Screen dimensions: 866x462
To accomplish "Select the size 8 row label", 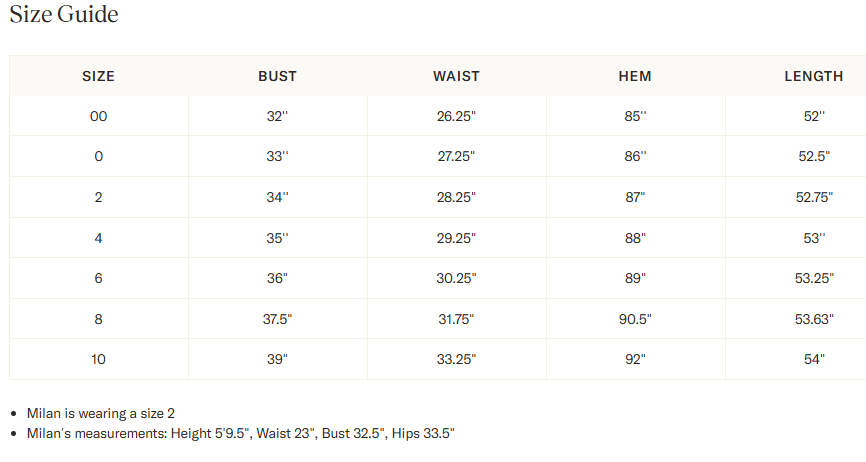I will 98,319.
